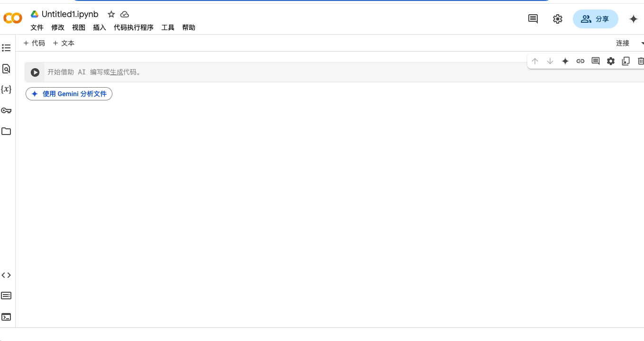Viewport: 644px width, 341px height.
Task: Open the find and replace sidebar panel
Action: (x=6, y=69)
